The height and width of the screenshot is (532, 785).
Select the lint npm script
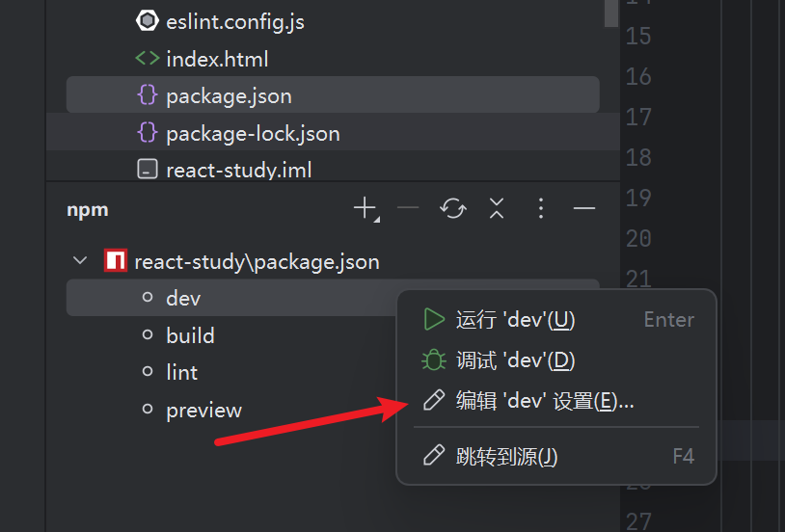(x=181, y=372)
